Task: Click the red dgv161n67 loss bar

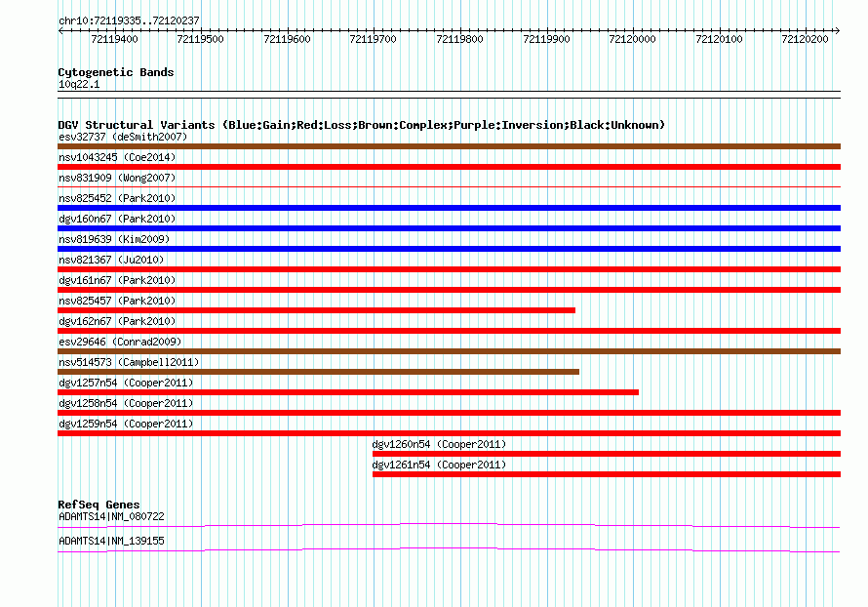Action: pyautogui.click(x=449, y=290)
